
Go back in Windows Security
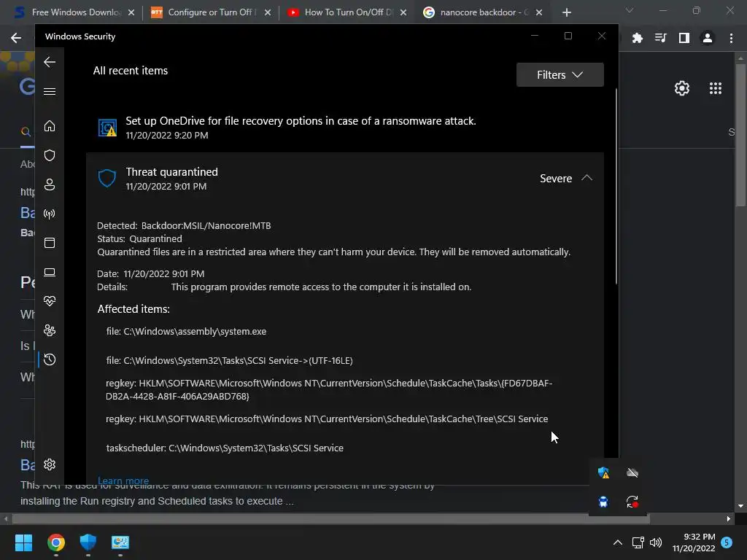click(x=50, y=62)
